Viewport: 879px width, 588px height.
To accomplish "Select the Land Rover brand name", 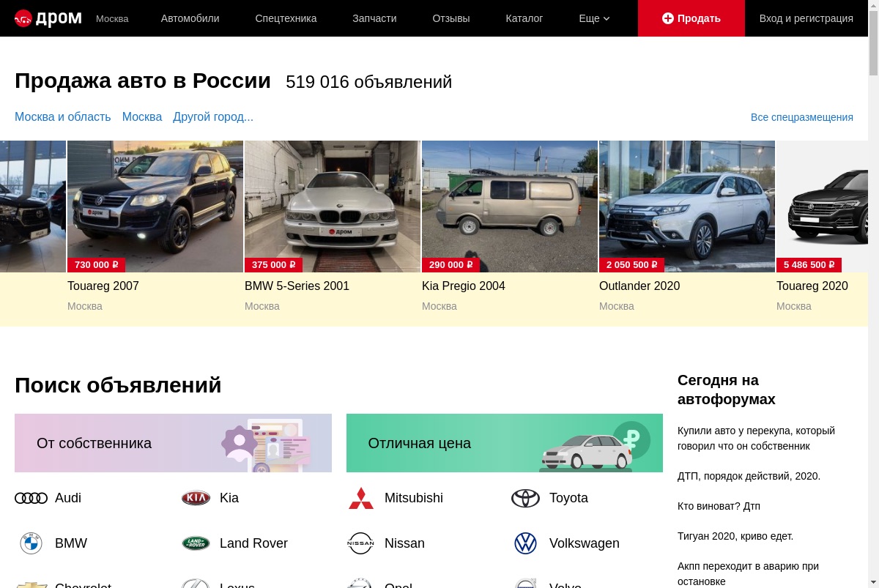I will click(253, 543).
